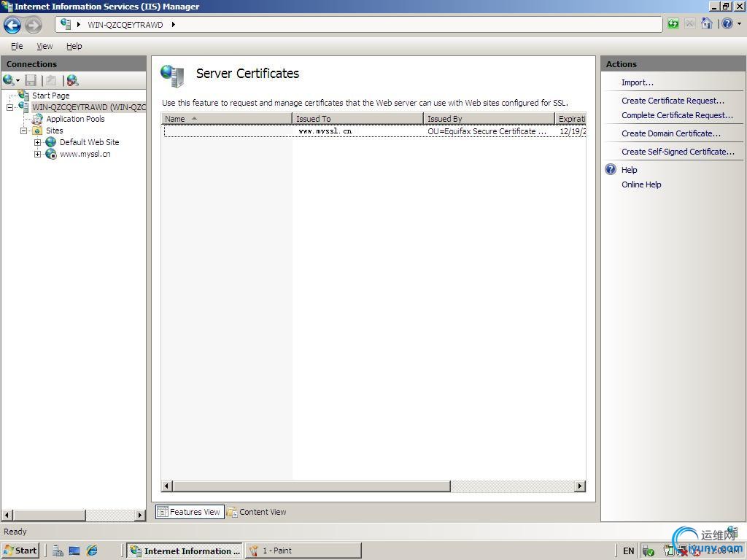This screenshot has width=747, height=560.
Task: Click the greyed Forward arrow button
Action: click(x=34, y=25)
